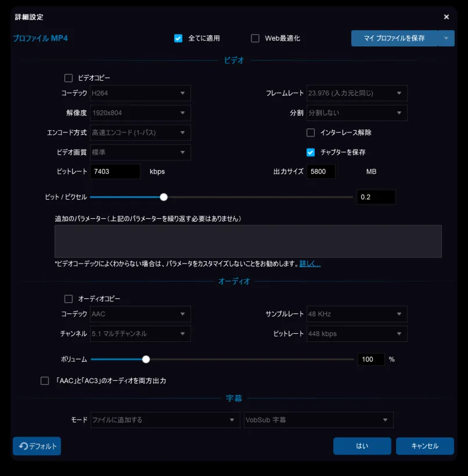Open the ビデオ画質 標準 dropdown
Image resolution: width=468 pixels, height=476 pixels.
point(141,153)
